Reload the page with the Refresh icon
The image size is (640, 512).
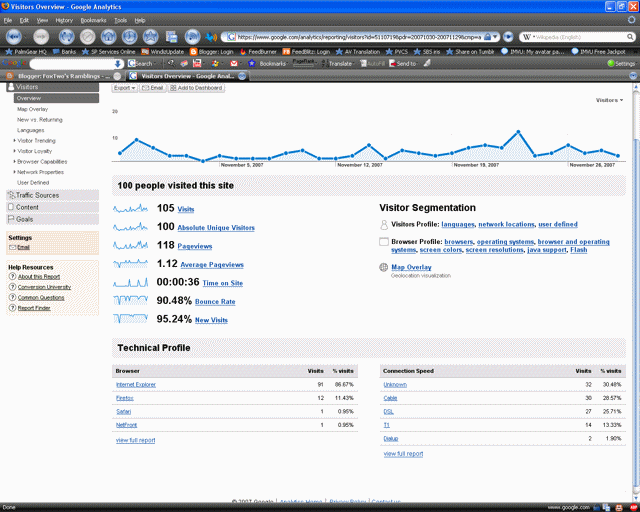click(x=66, y=37)
